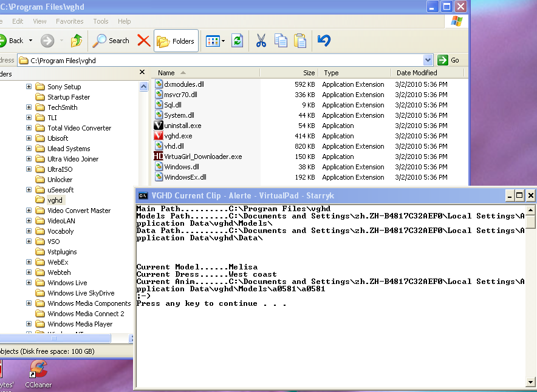Open the Search panel in Explorer
The width and height of the screenshot is (537, 392).
111,41
